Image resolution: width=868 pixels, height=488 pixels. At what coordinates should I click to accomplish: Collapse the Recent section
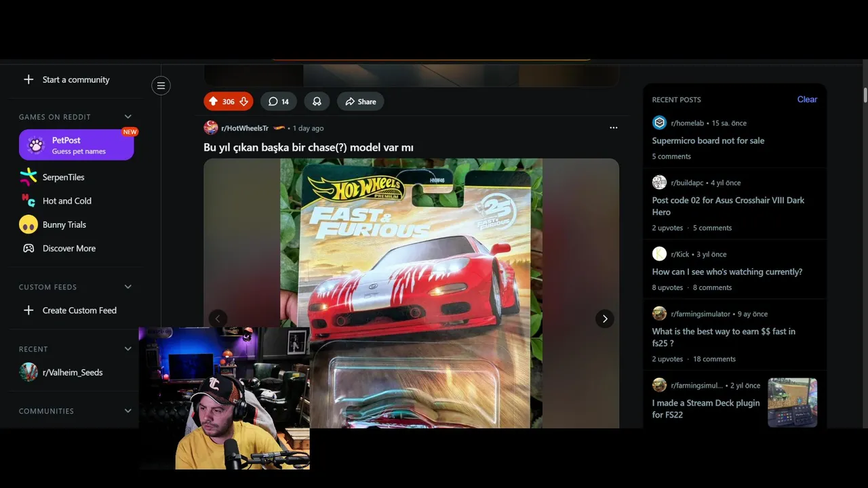[x=128, y=348]
